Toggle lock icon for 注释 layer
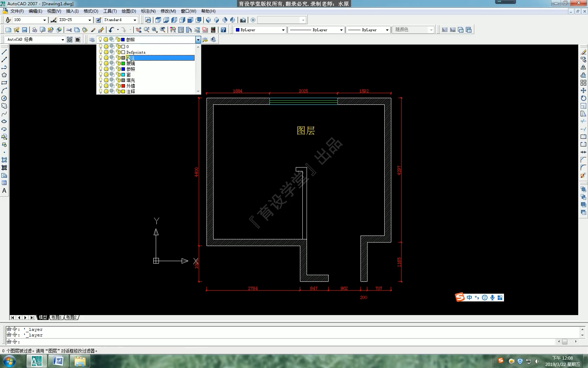Image resolution: width=588 pixels, height=368 pixels. (118, 91)
